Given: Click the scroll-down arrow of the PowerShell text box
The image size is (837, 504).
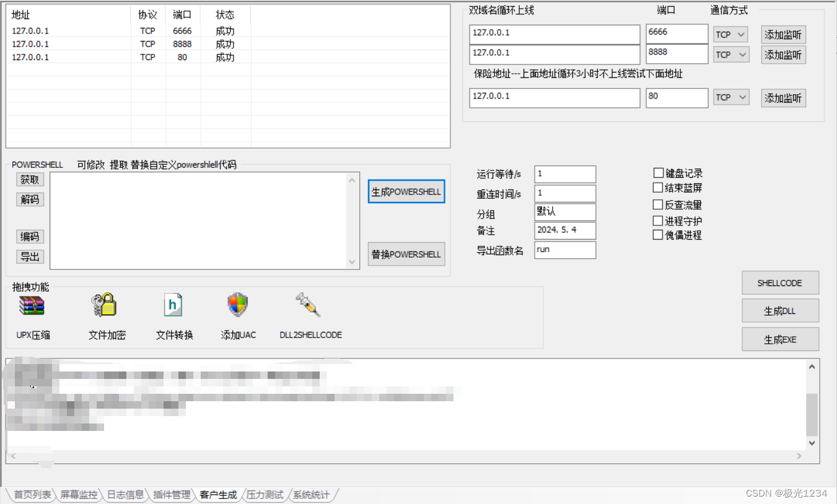Looking at the screenshot, I should [x=353, y=262].
